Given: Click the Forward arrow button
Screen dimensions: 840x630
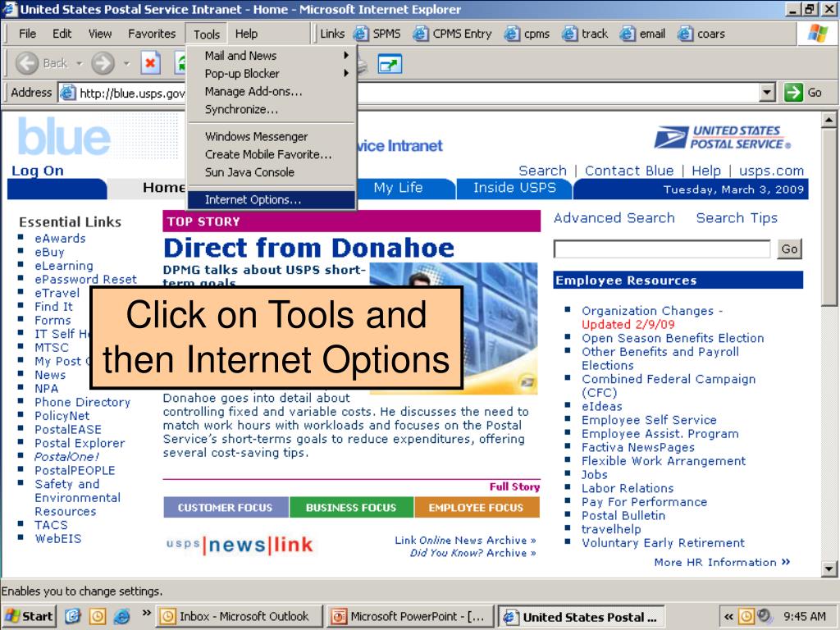Looking at the screenshot, I should tap(103, 63).
